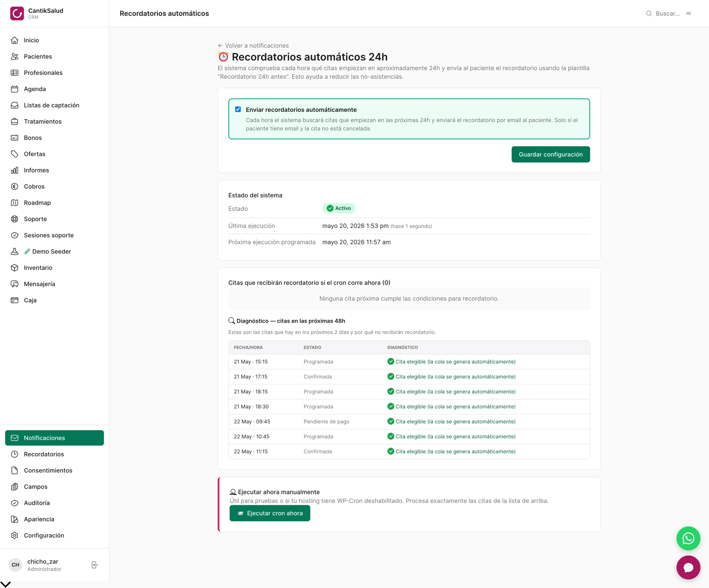Click the Agenda calendar icon
This screenshot has width=709, height=588.
[14, 89]
